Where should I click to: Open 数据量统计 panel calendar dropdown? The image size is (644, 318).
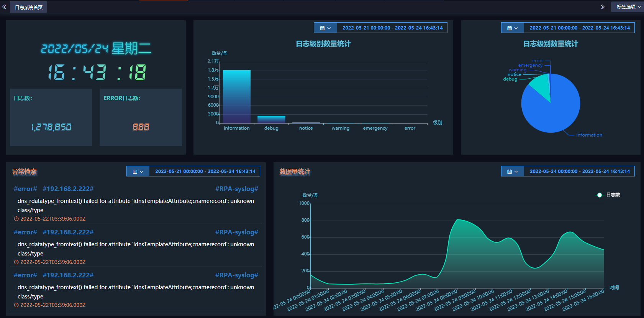(x=512, y=171)
